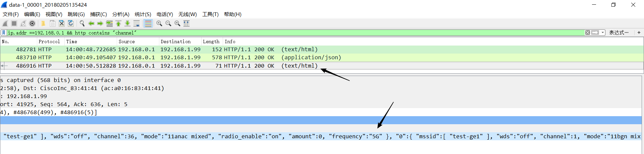This screenshot has width=644, height=154.
Task: Click the Wireshark fin title bar icon
Action: 4,5
